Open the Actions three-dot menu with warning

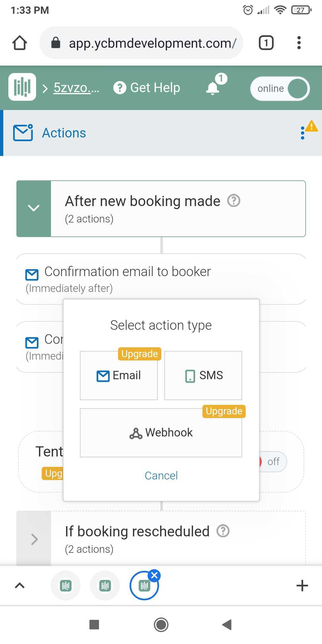[x=303, y=133]
